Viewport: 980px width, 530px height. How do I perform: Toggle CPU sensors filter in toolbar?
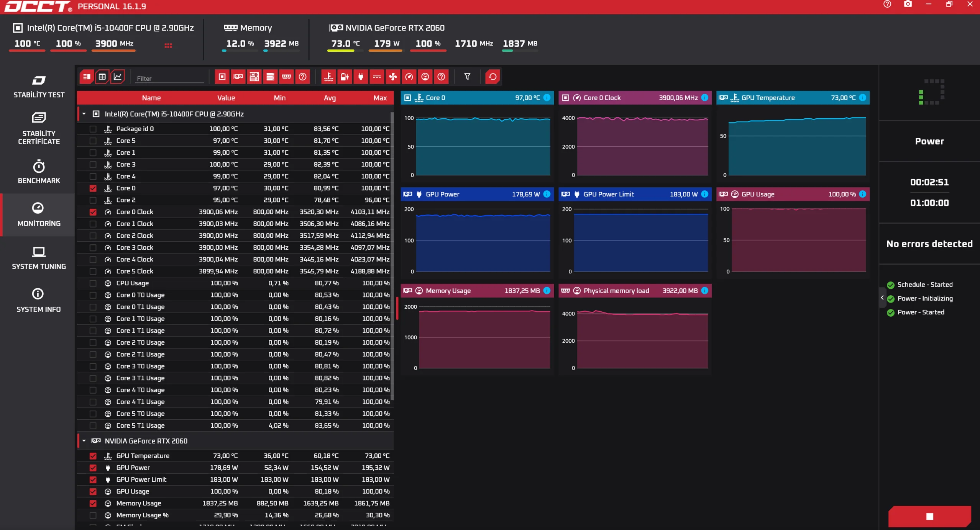point(222,77)
